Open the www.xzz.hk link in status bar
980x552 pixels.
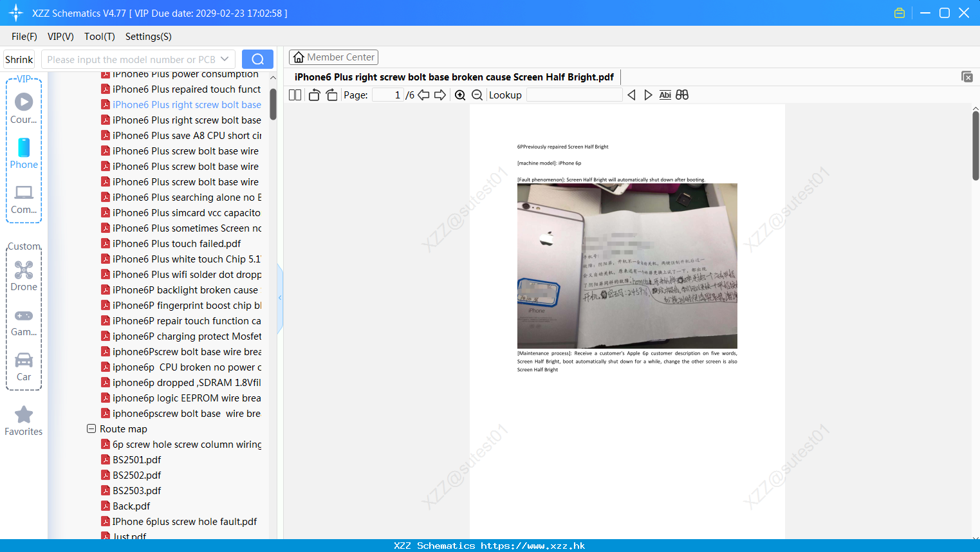pyautogui.click(x=533, y=546)
